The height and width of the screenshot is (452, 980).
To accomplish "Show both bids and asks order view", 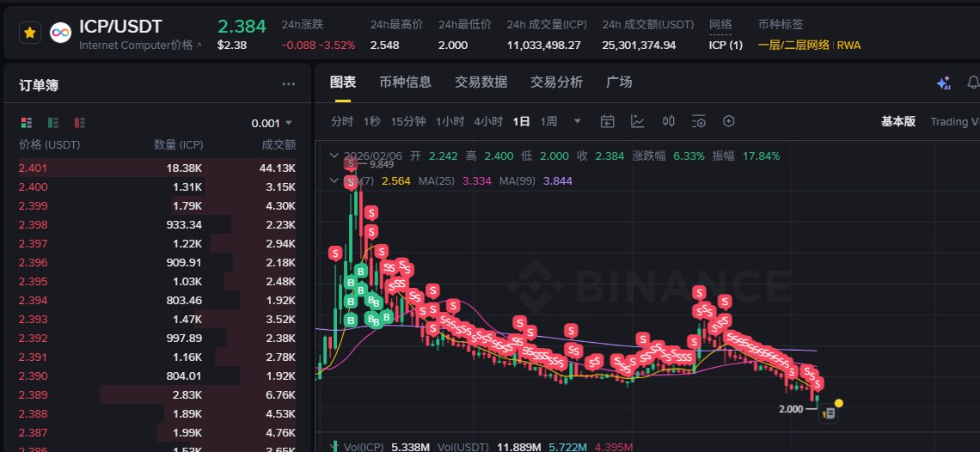I will [27, 123].
